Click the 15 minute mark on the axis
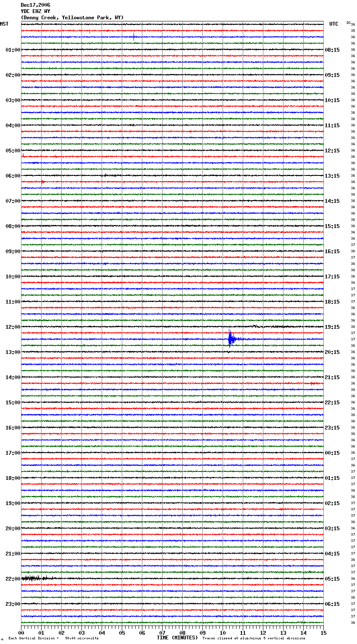Screen dimensions: 357x644 pyautogui.click(x=323, y=633)
